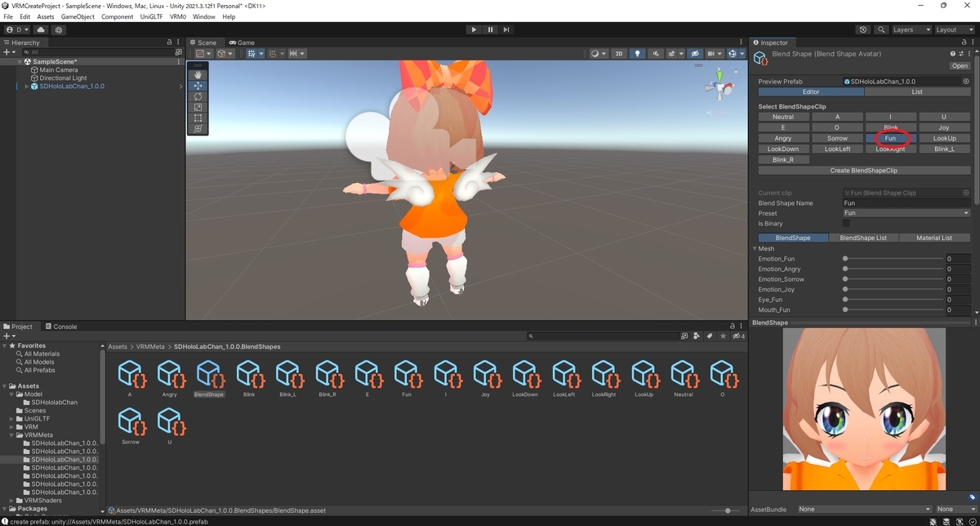Image resolution: width=980 pixels, height=526 pixels.
Task: Select the Angry asset in Project
Action: click(x=170, y=379)
